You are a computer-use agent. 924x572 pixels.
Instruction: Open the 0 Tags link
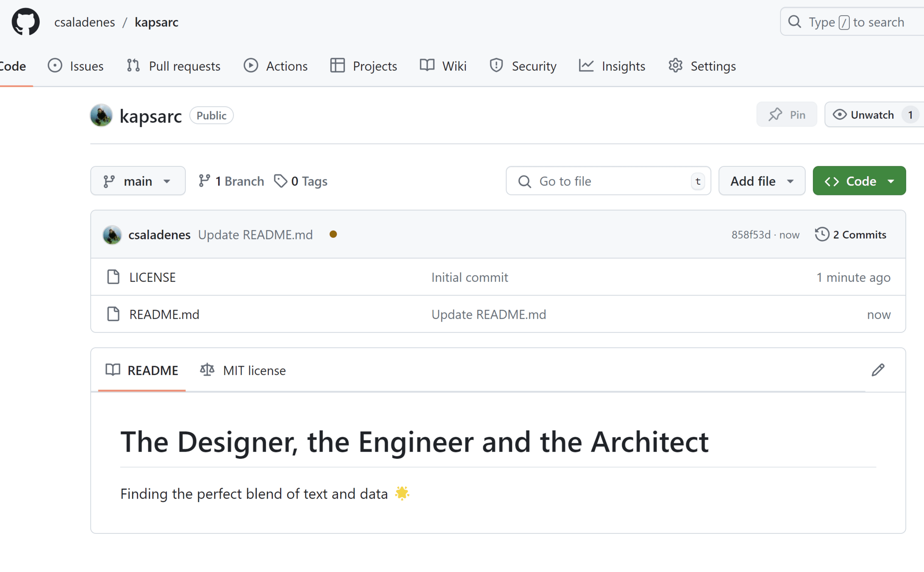[301, 181]
